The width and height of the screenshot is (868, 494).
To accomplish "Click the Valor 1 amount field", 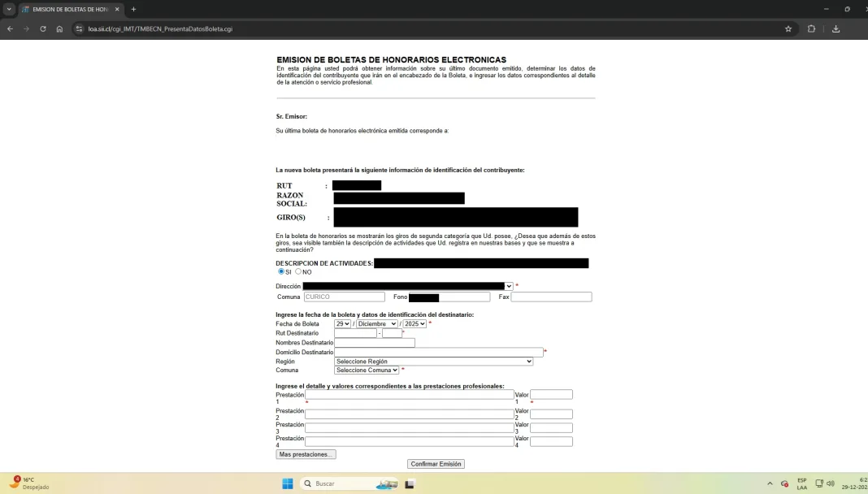I will (551, 394).
